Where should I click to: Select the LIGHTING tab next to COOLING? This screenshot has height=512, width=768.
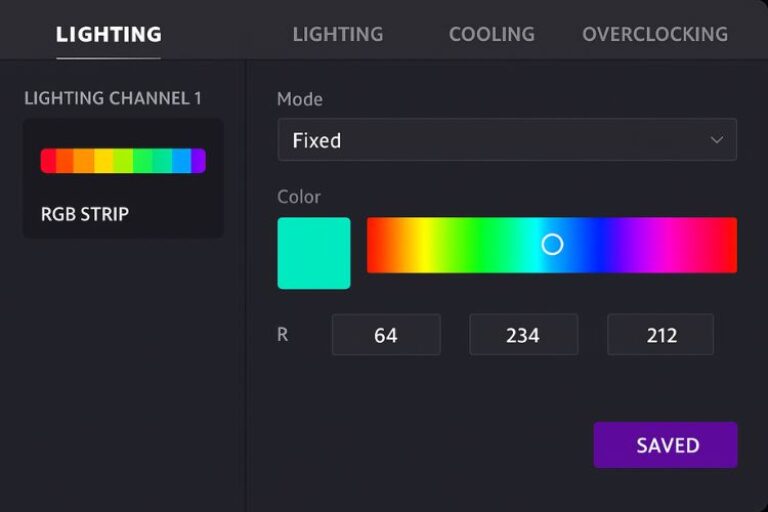tap(337, 34)
